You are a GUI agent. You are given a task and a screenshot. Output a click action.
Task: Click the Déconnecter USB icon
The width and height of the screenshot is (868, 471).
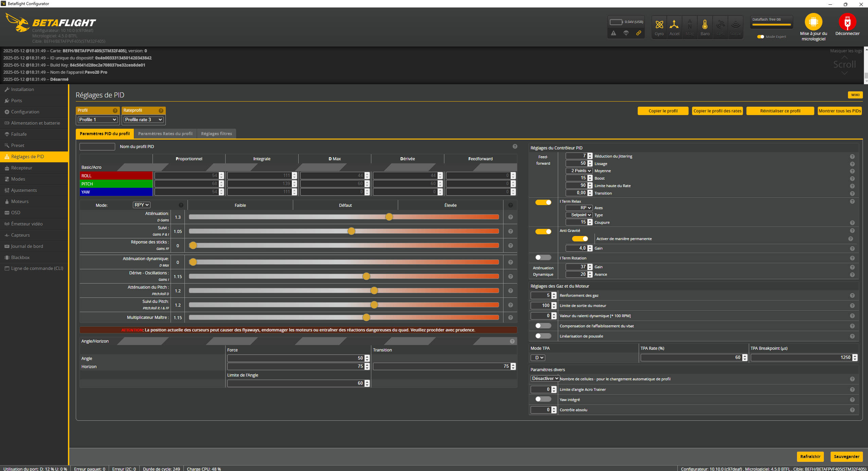[847, 22]
